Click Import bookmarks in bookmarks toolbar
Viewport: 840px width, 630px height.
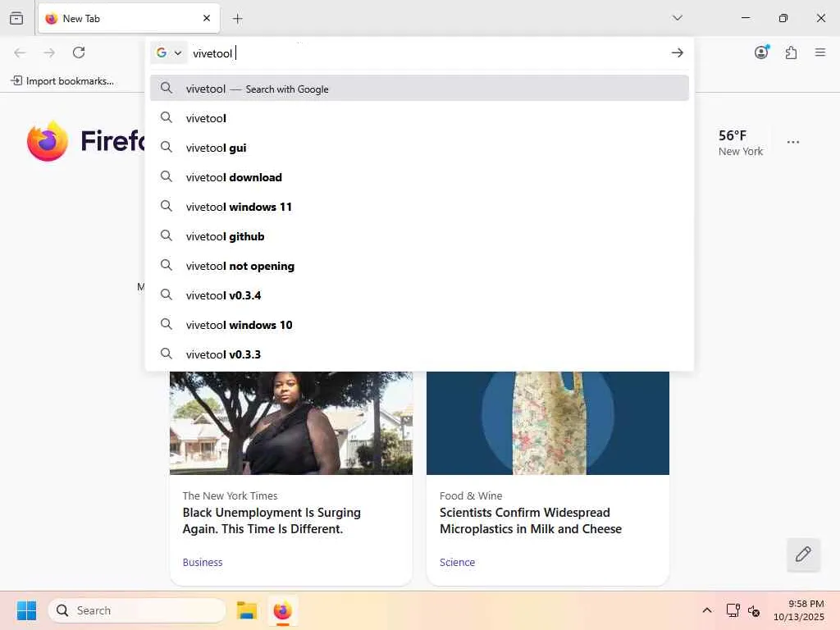62,81
